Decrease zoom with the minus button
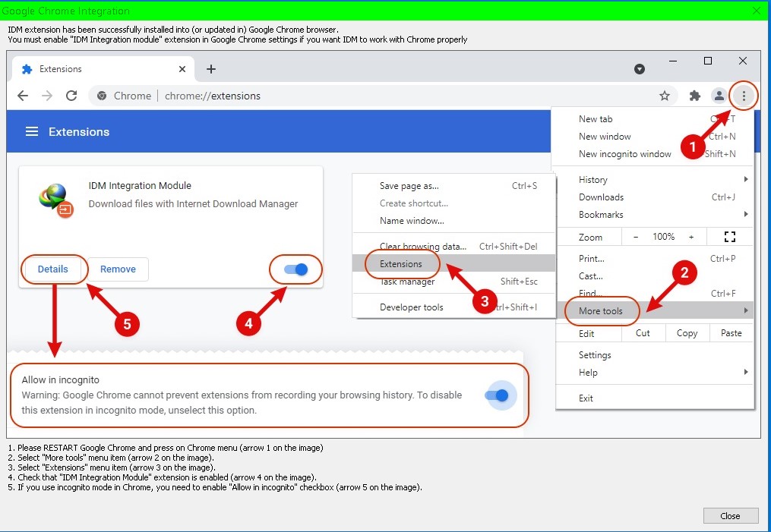Screen dimensions: 771x532 tap(636, 237)
